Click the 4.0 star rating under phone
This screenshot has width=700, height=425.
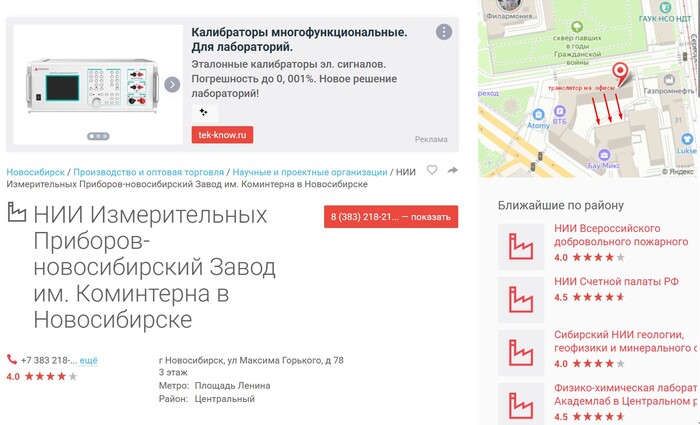(42, 376)
